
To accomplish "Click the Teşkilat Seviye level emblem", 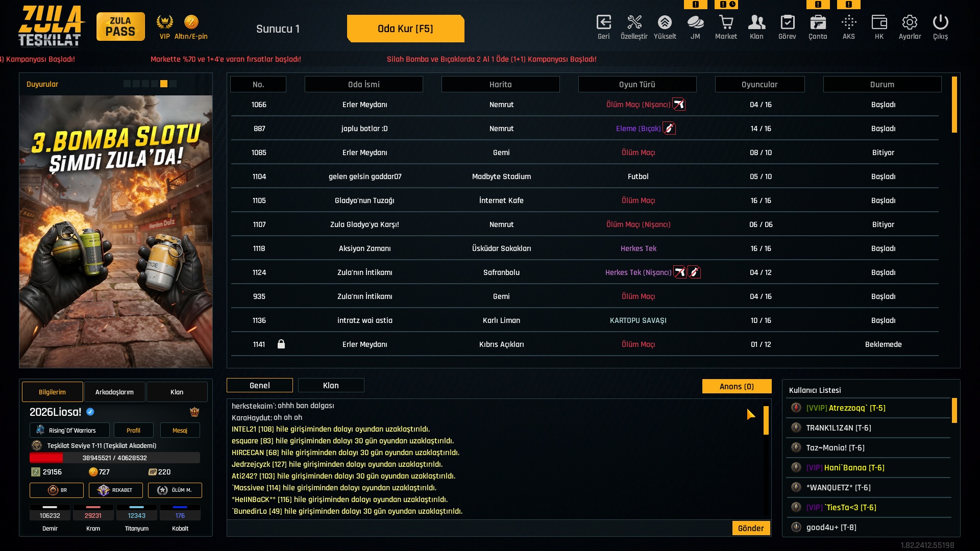I will [36, 445].
